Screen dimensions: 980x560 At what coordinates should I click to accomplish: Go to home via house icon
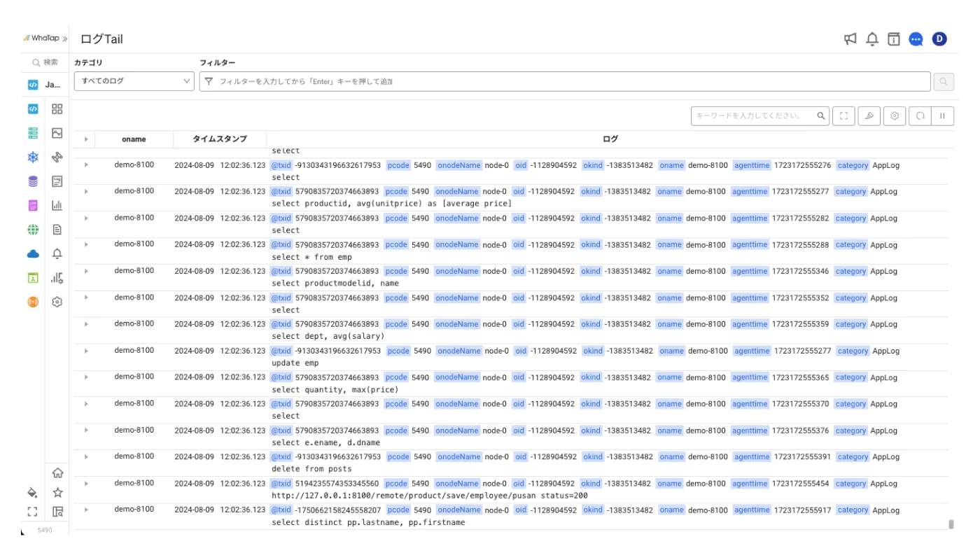(x=58, y=473)
